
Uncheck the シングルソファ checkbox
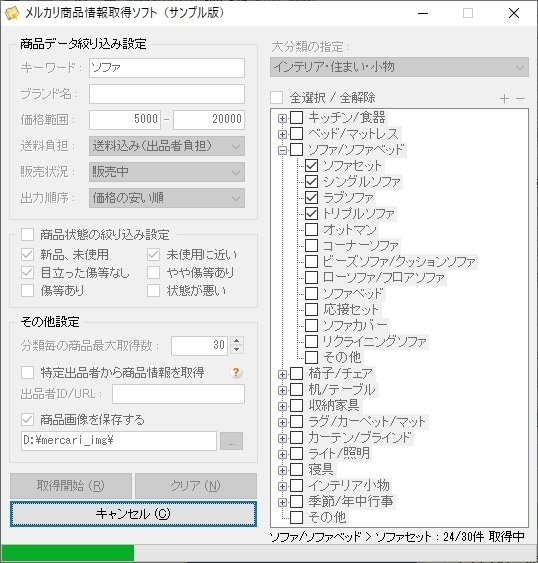311,181
